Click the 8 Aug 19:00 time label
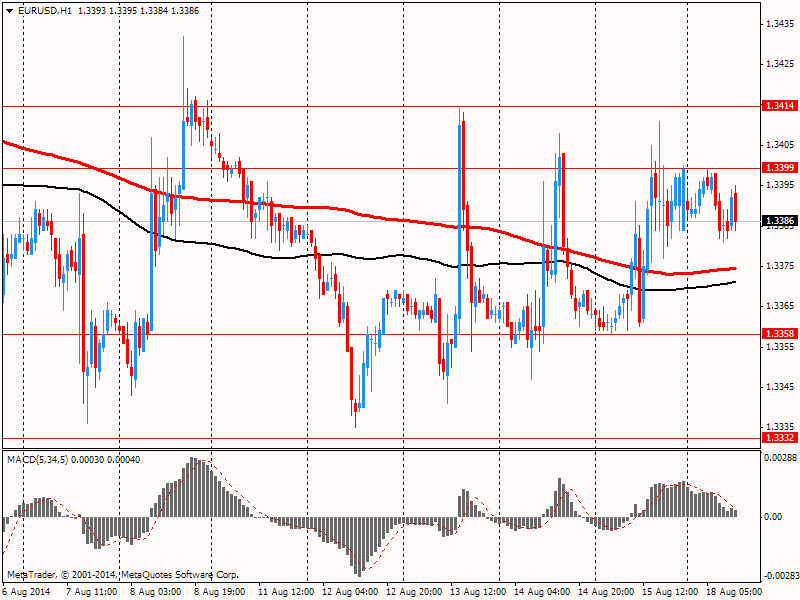This screenshot has width=800, height=600. coord(218,592)
